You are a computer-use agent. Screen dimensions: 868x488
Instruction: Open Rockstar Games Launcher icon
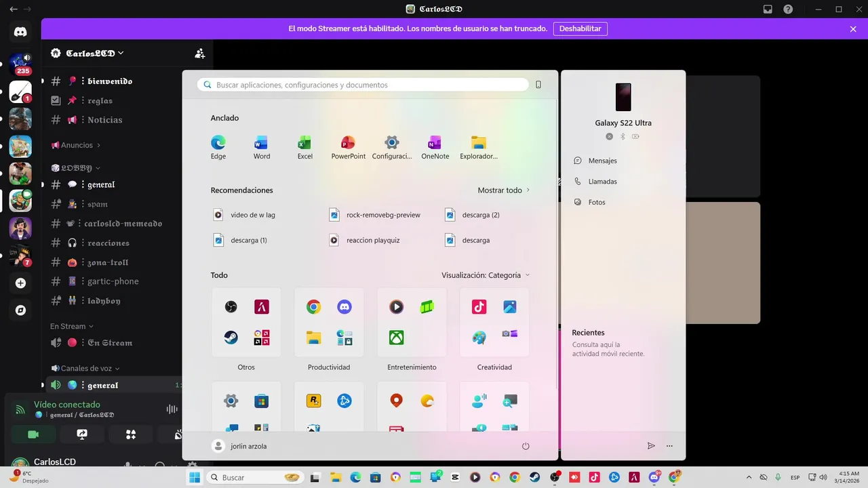tap(313, 401)
